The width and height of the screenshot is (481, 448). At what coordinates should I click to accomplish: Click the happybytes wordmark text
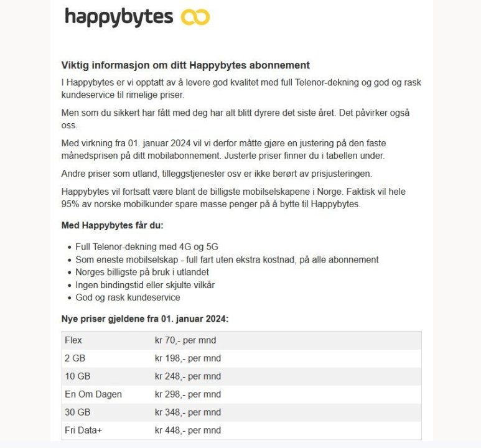(119, 17)
